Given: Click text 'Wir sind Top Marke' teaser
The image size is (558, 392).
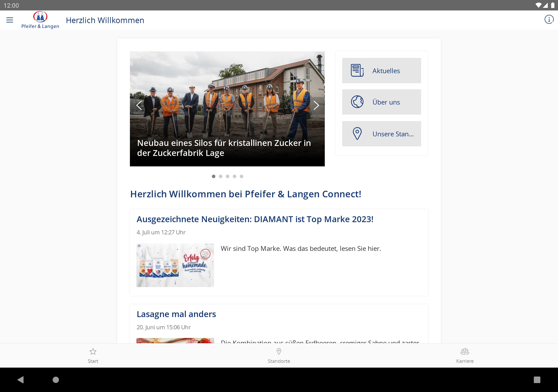Looking at the screenshot, I should 301,248.
